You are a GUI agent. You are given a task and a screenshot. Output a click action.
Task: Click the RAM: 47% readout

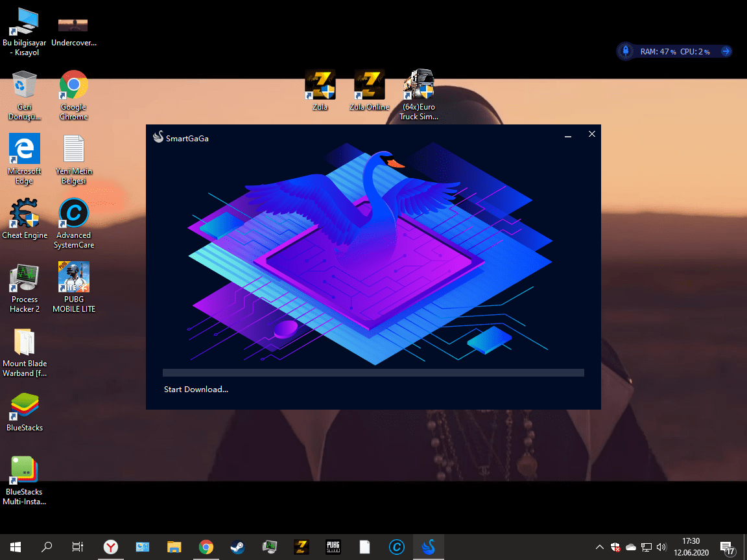pyautogui.click(x=658, y=51)
